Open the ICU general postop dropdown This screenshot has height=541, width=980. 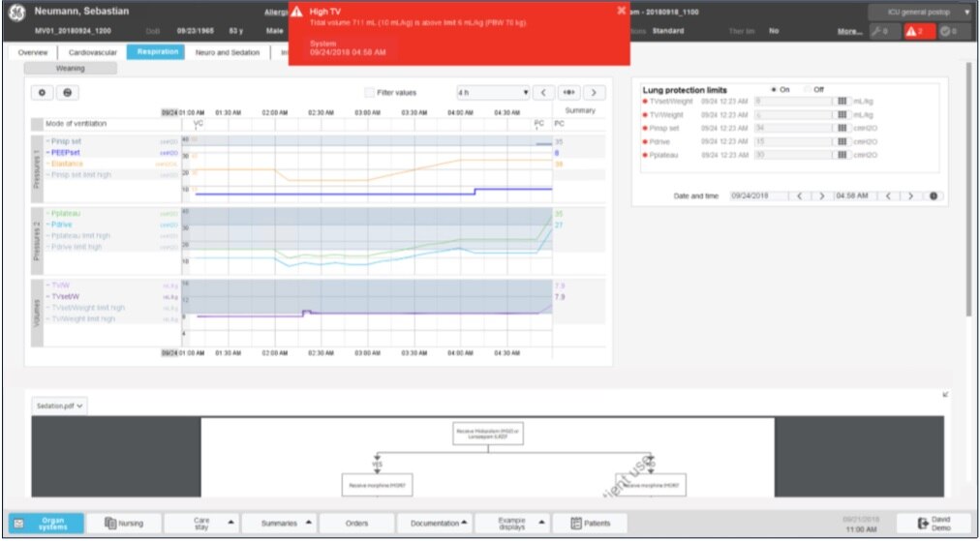[918, 12]
